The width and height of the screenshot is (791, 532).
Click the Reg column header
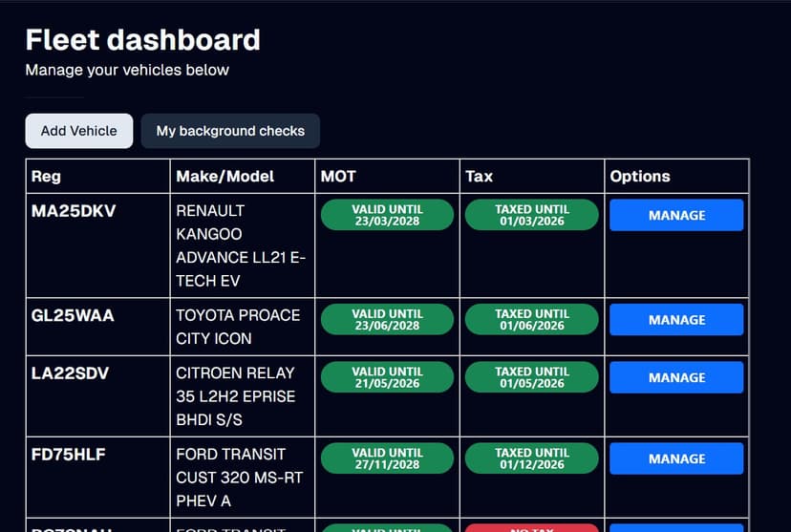[97, 177]
